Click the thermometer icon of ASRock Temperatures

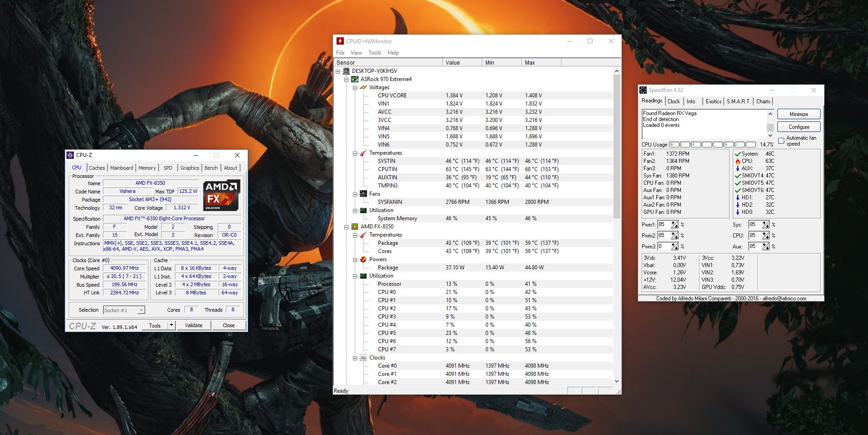point(363,153)
